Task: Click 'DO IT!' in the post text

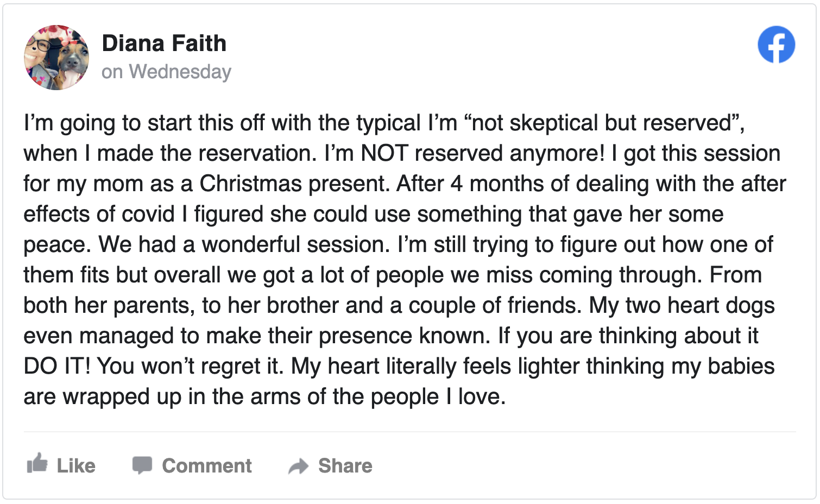Action: click(x=57, y=366)
